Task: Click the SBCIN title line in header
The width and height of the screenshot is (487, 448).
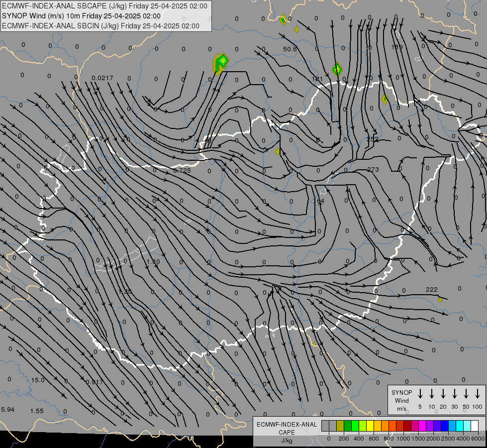Action: pos(100,26)
